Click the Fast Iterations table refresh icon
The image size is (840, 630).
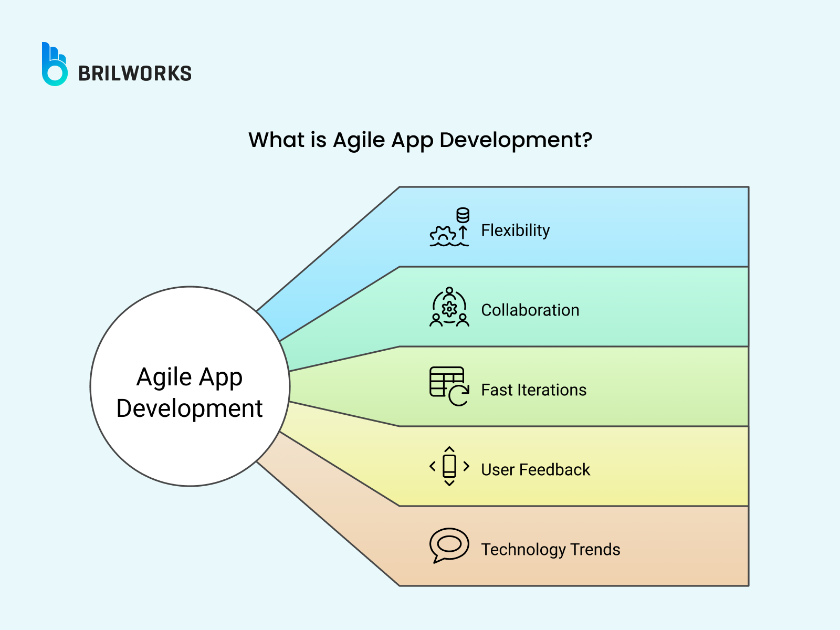[447, 385]
